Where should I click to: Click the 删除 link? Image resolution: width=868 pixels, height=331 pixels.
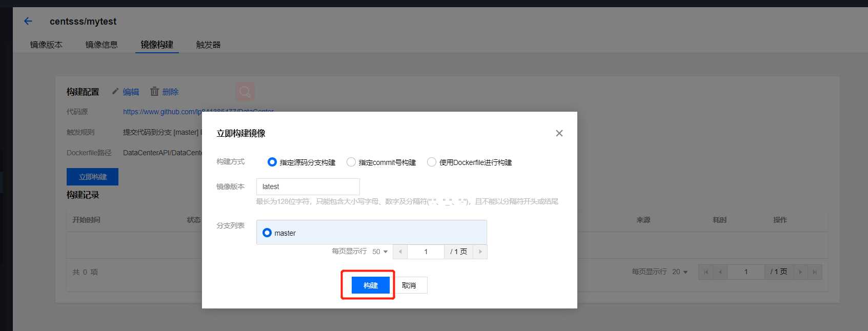point(170,92)
